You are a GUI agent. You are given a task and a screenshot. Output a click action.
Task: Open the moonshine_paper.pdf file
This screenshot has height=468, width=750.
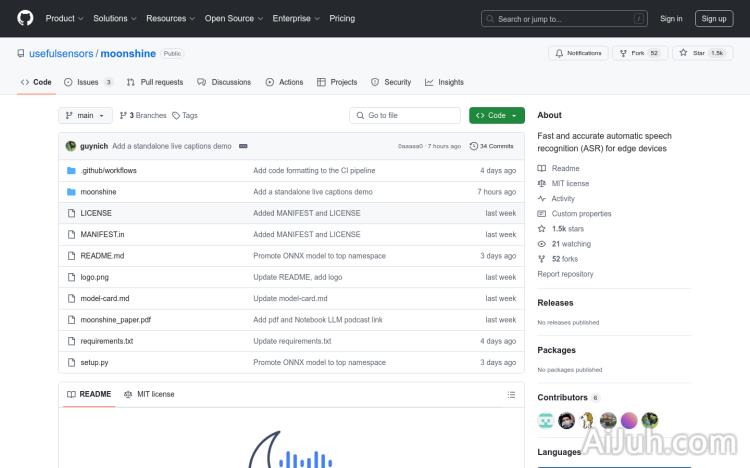(116, 320)
